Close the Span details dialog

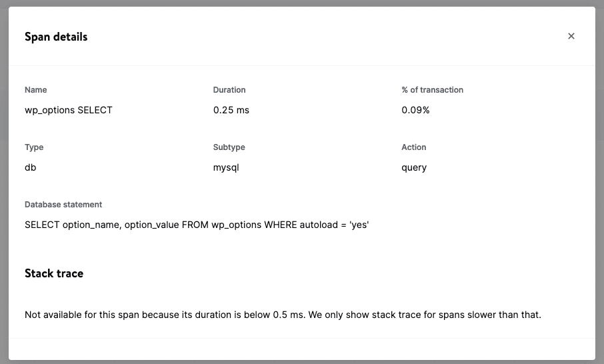point(571,36)
